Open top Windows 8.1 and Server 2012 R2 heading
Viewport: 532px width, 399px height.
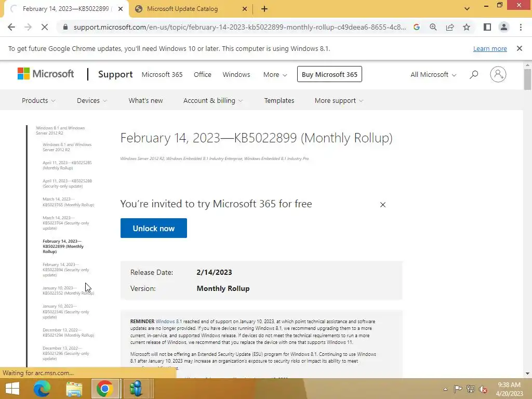60,130
